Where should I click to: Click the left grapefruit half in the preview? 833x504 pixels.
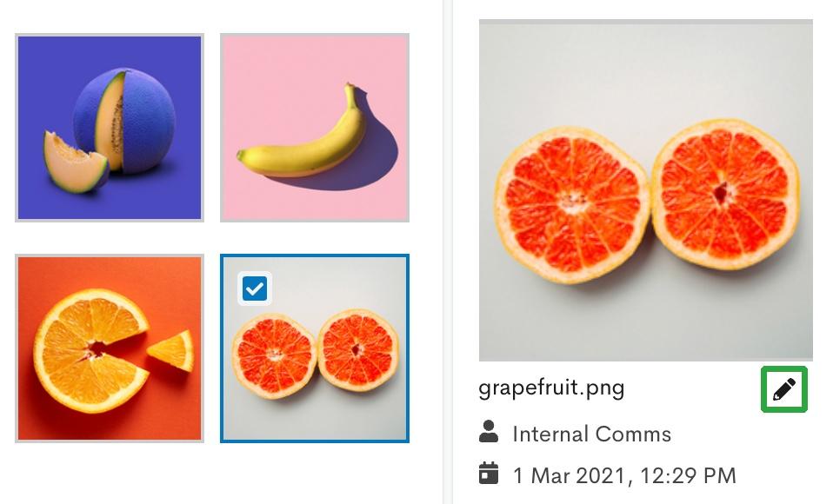pos(572,204)
